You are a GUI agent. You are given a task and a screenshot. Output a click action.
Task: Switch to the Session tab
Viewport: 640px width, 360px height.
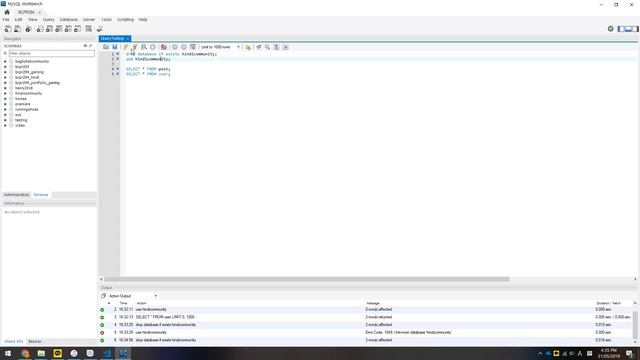pyautogui.click(x=35, y=341)
